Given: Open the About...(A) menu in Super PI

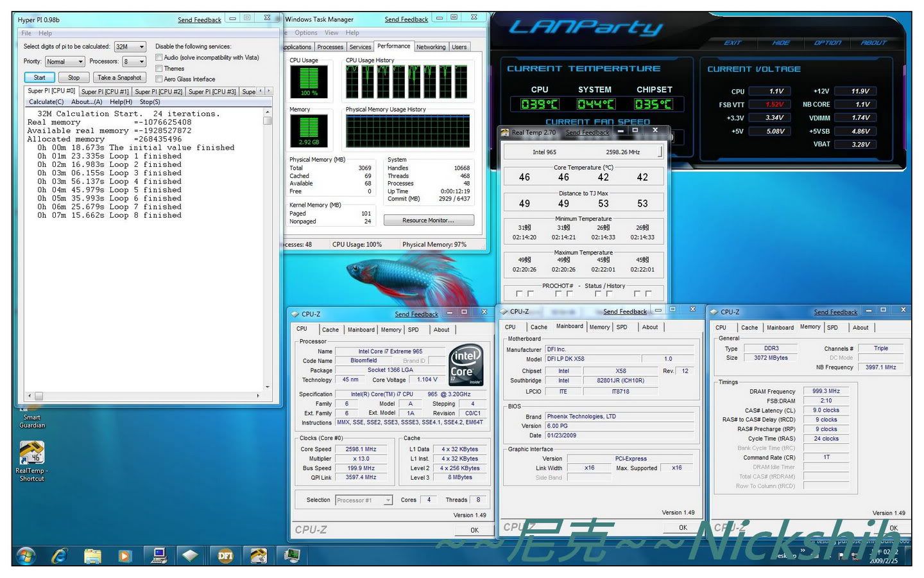Looking at the screenshot, I should coord(87,102).
